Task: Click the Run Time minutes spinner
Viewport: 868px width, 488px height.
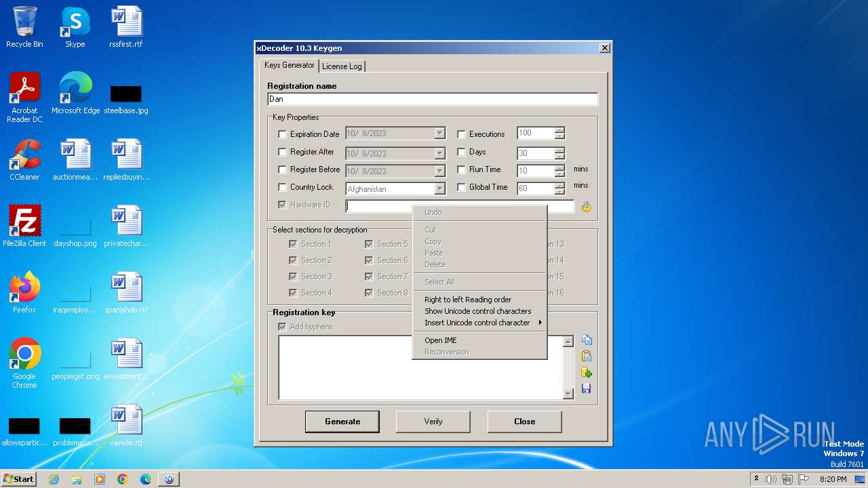Action: point(559,171)
